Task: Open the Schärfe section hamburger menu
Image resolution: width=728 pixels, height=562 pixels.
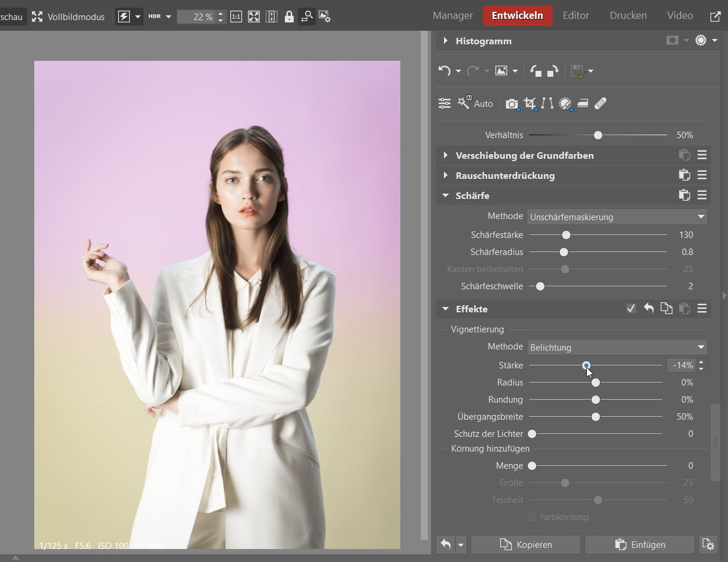Action: click(x=702, y=195)
